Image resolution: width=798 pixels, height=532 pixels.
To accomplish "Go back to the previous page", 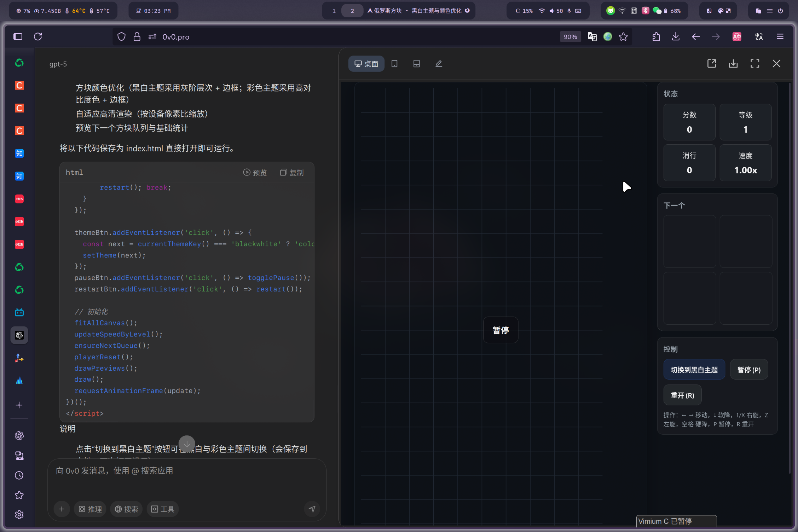I will (x=695, y=37).
